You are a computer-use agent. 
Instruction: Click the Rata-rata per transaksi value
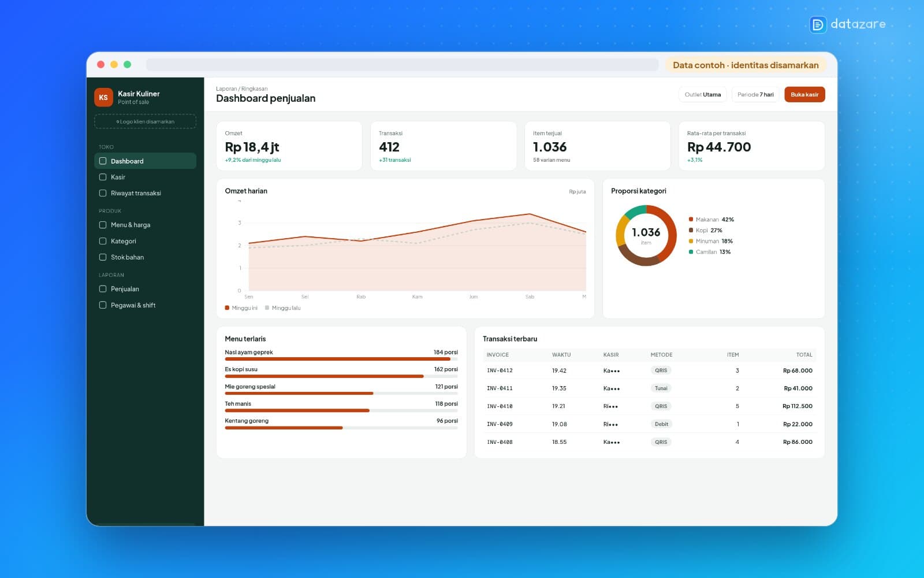pos(719,147)
